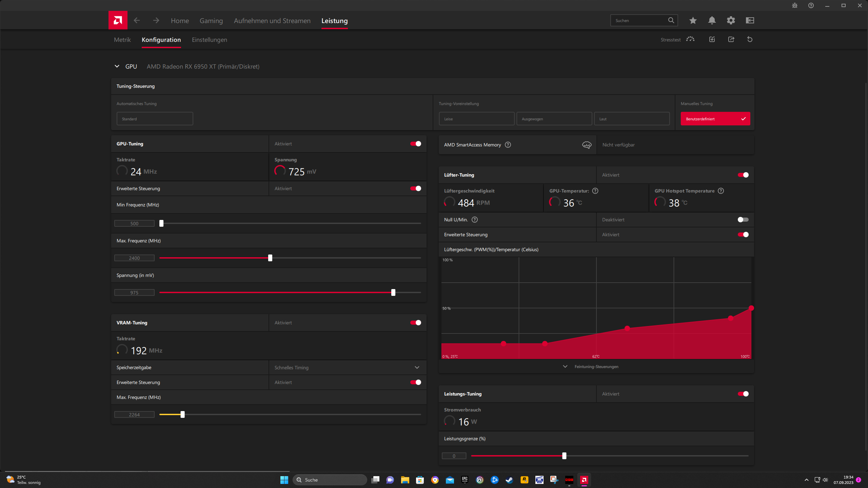
Task: Click the Leistungsgrenze slider handle
Action: 564,456
